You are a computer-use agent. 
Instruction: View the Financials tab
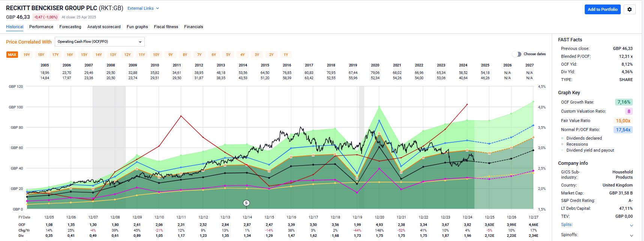coord(194,27)
